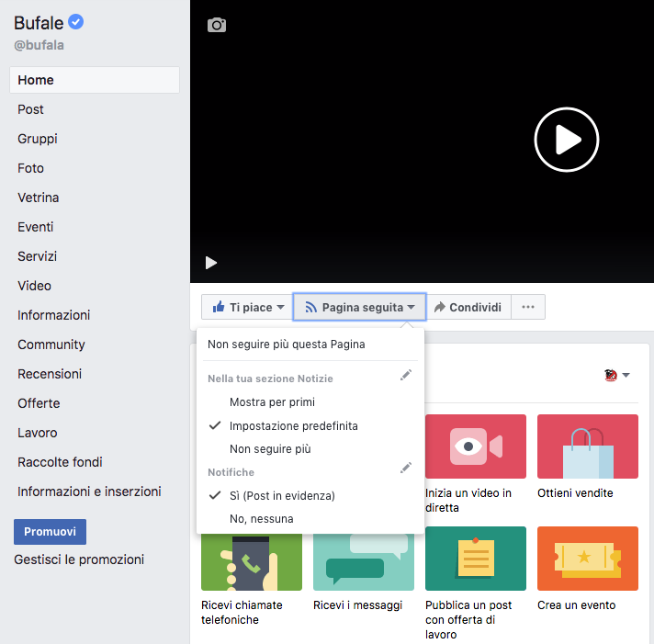Screen dimensions: 654x644
Task: Select Mostra per primi option
Action: [272, 402]
